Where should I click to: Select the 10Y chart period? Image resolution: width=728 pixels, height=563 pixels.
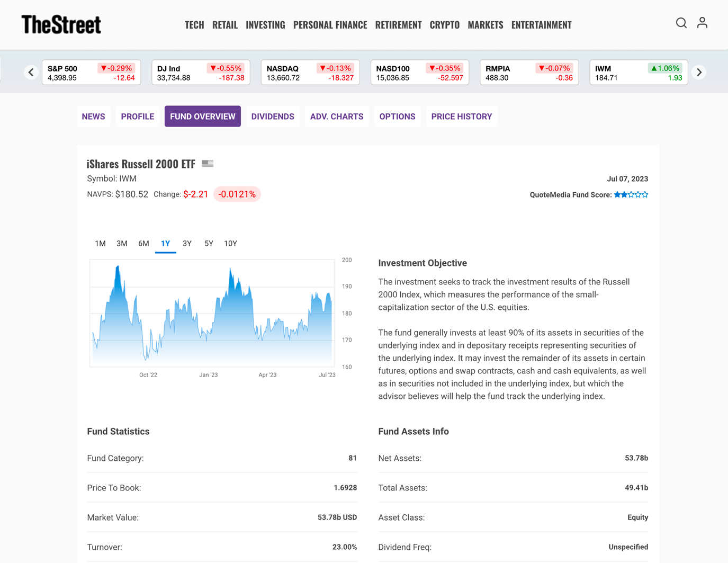pos(230,244)
